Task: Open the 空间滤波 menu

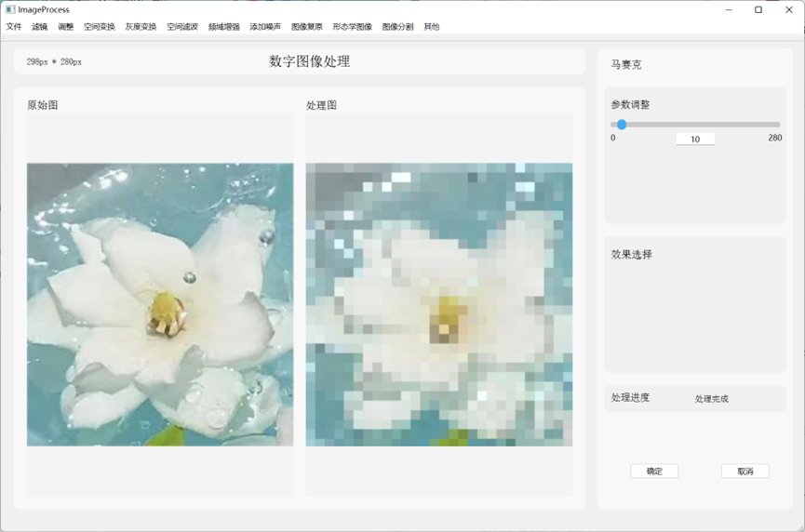Action: [x=182, y=27]
